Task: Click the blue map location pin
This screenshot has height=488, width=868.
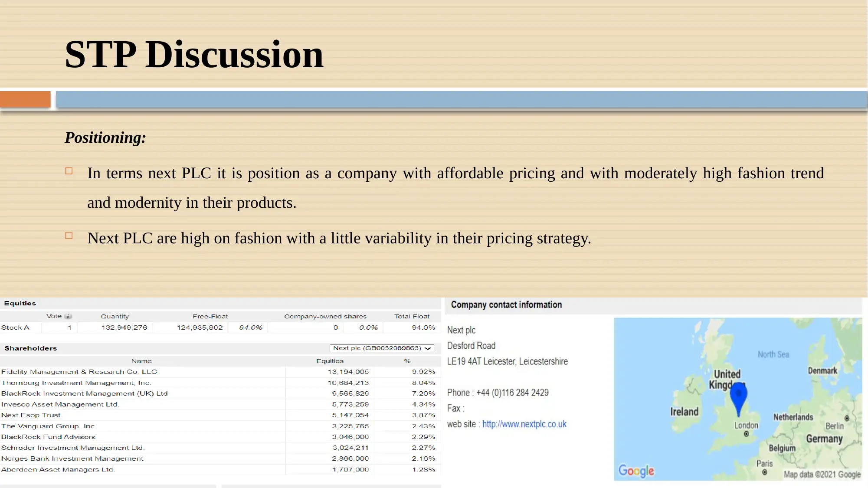Action: tap(738, 399)
